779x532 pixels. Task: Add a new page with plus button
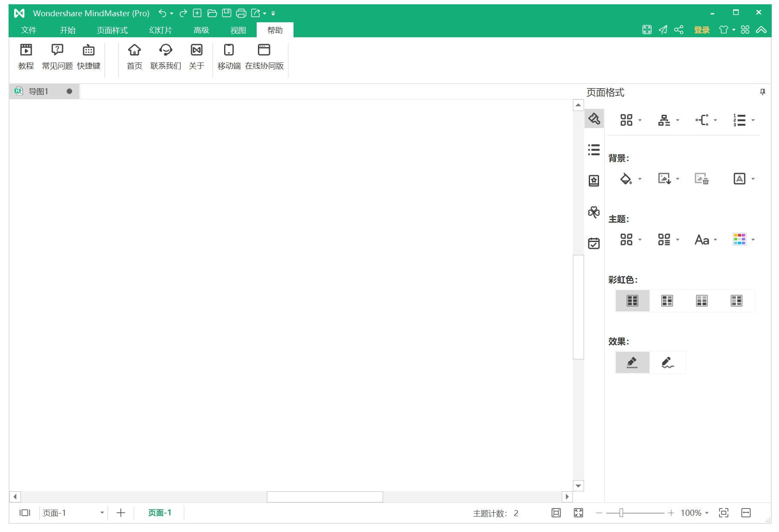click(121, 513)
